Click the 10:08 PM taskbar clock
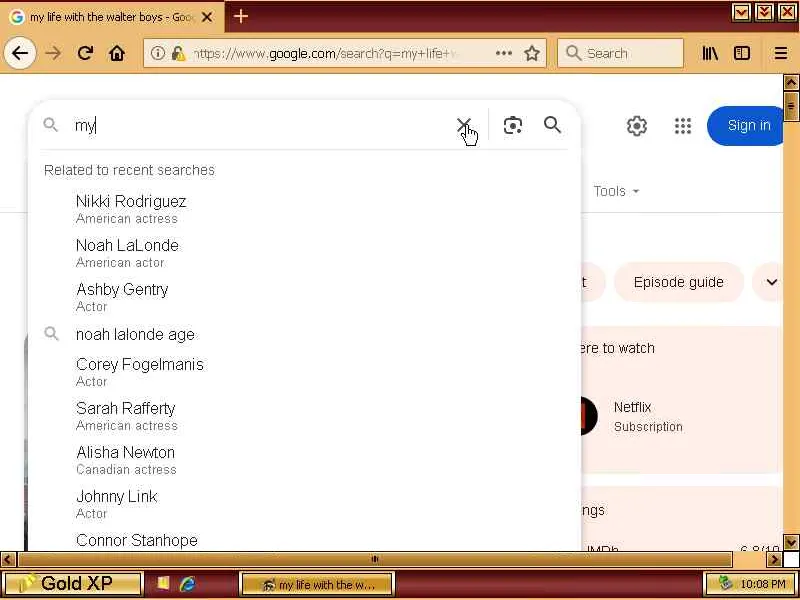This screenshot has width=800, height=600. point(763,584)
